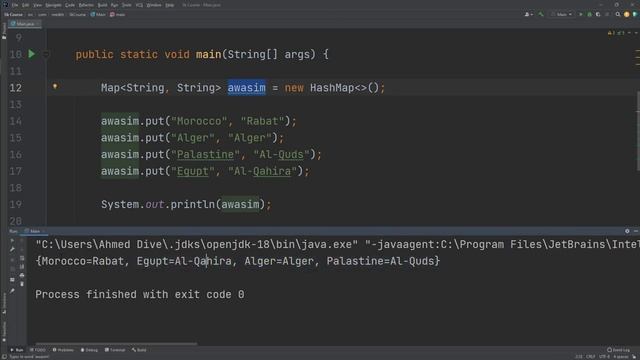
Task: Click the console horizontal scrollbar
Action: click(116, 344)
